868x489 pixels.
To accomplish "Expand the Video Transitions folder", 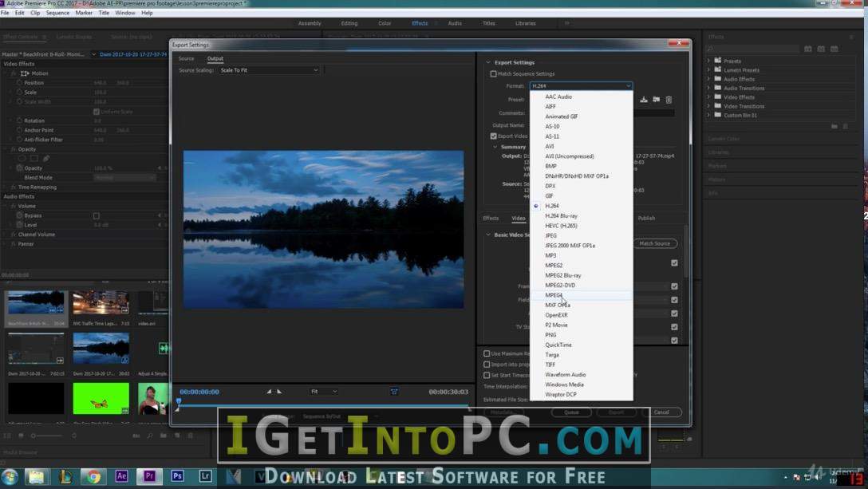I will coord(708,106).
